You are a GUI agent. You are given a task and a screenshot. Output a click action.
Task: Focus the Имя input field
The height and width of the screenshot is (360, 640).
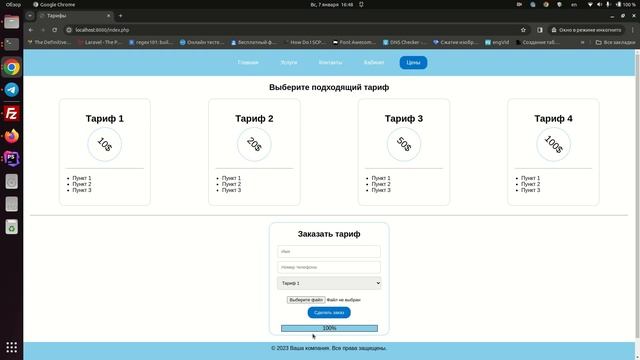tap(329, 251)
